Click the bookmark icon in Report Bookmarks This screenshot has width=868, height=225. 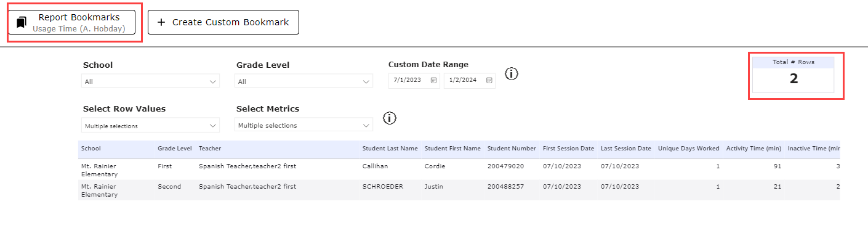coord(22,22)
